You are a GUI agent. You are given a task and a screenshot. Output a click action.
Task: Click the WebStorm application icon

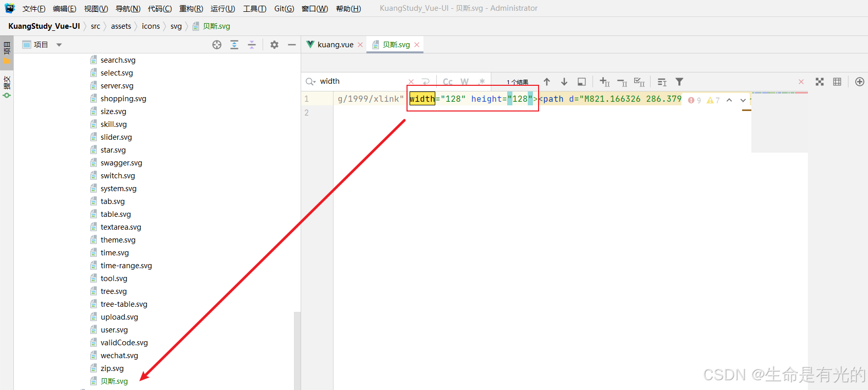point(10,8)
